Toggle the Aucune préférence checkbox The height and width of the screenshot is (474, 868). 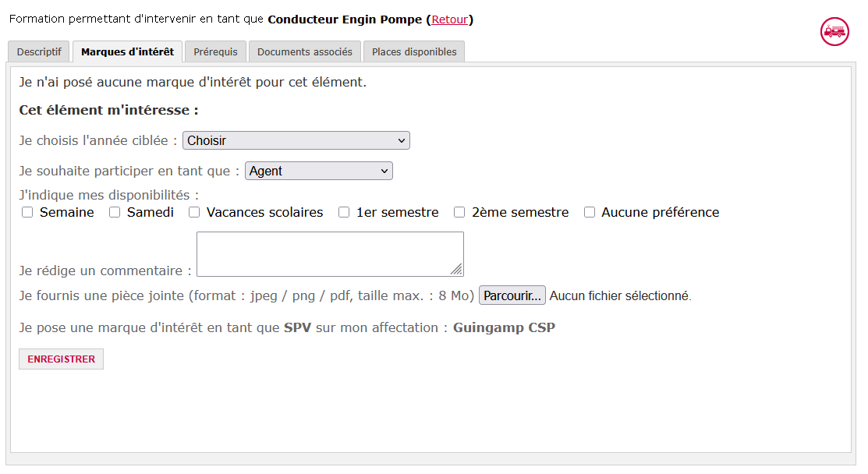tap(590, 212)
